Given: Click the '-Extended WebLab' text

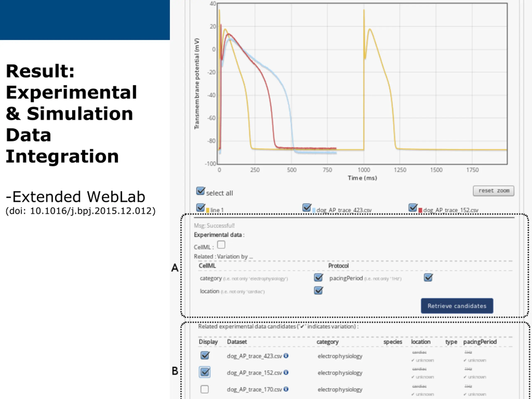Looking at the screenshot, I should tap(75, 197).
